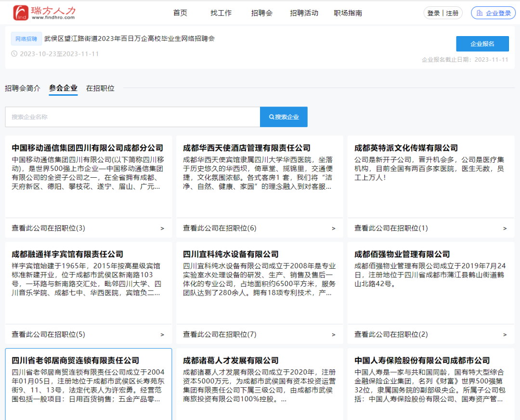Viewport: 520px width, 420px height.
Task: Open the 招聘活动 menu item
Action: pos(303,13)
